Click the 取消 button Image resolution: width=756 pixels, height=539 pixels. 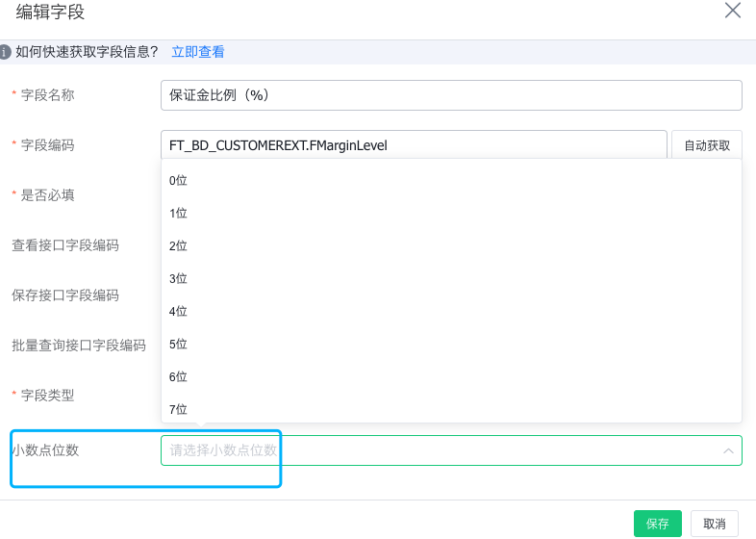pos(714,524)
